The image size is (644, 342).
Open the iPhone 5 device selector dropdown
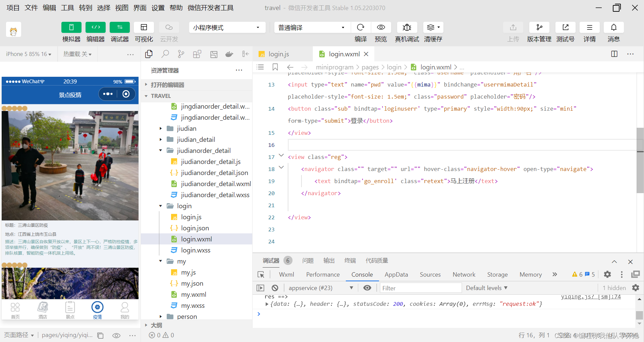(x=29, y=54)
